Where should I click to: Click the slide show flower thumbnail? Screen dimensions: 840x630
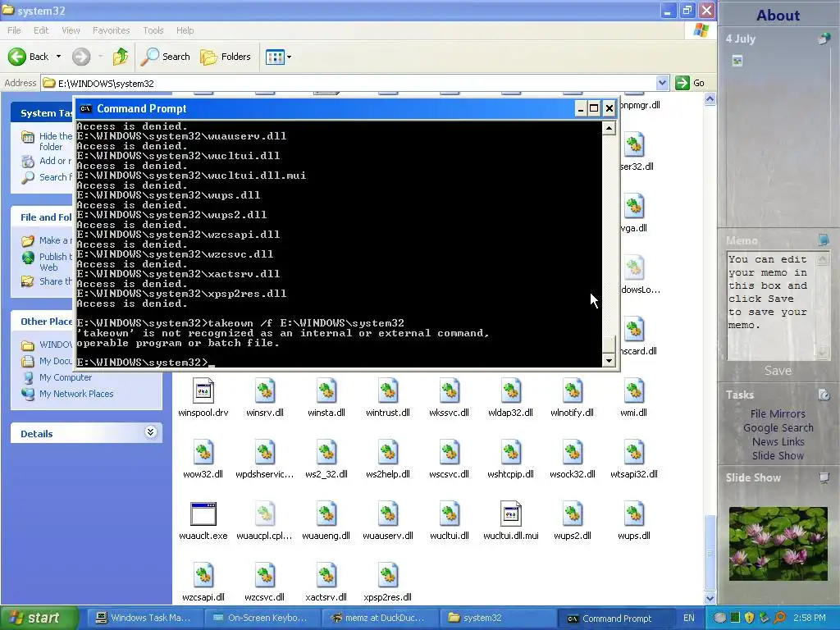(778, 543)
